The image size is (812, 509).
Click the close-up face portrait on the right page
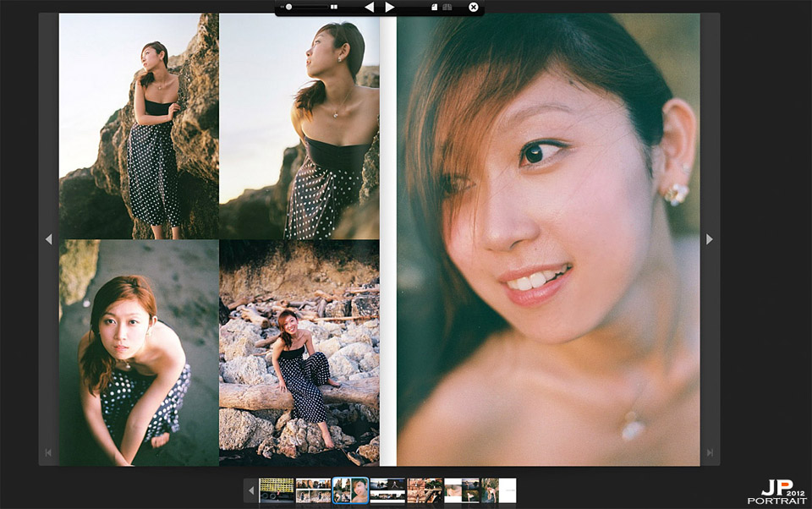point(548,239)
